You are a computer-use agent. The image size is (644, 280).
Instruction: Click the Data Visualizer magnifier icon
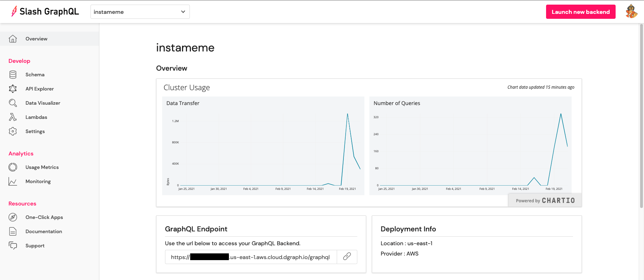pyautogui.click(x=13, y=103)
